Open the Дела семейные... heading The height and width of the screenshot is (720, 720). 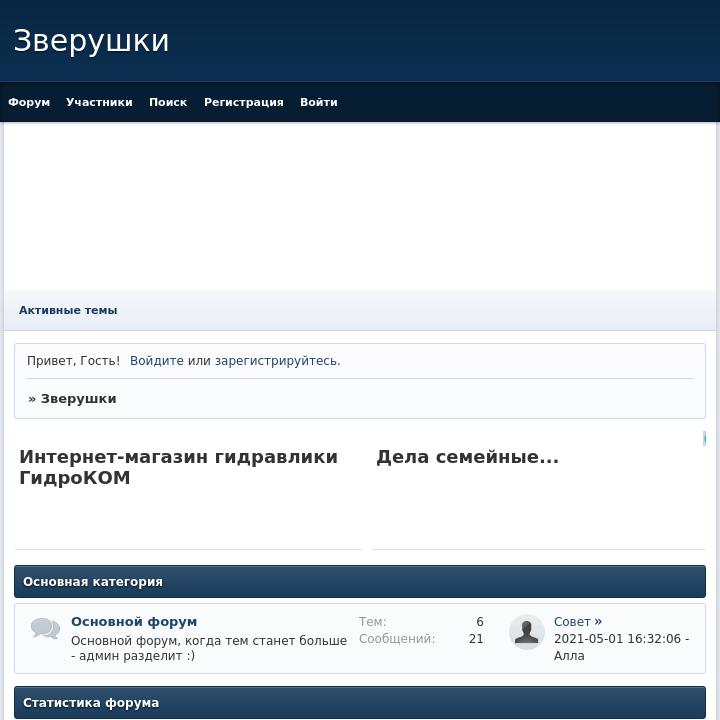(x=467, y=457)
